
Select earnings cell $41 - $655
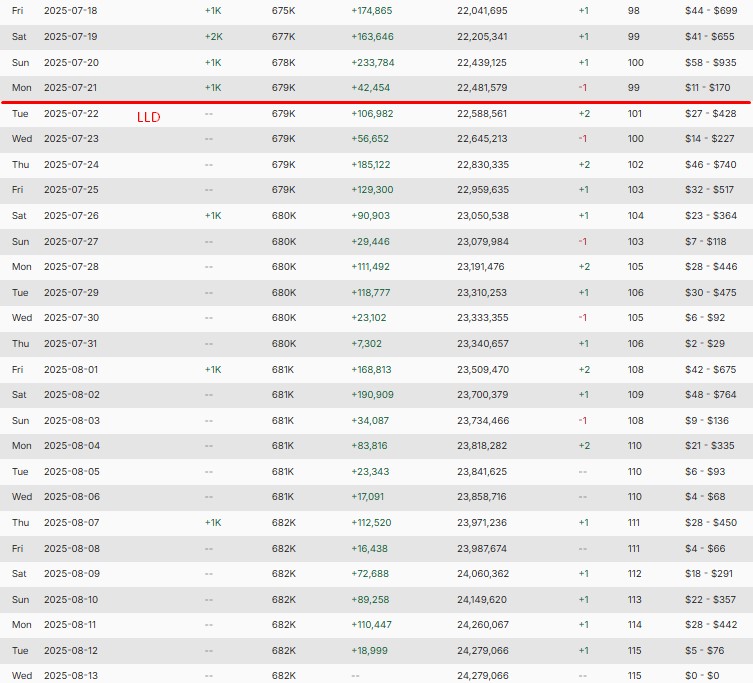709,37
